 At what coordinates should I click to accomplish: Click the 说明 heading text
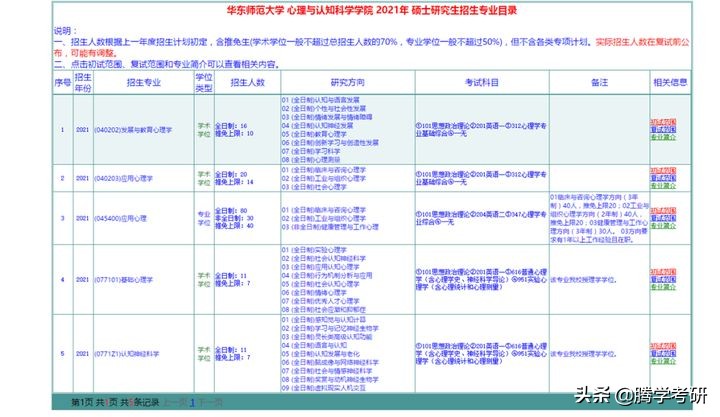[x=65, y=31]
